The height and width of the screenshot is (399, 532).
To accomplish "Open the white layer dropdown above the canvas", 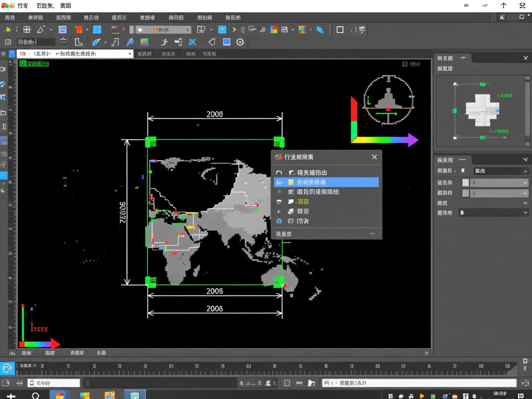I will click(75, 54).
